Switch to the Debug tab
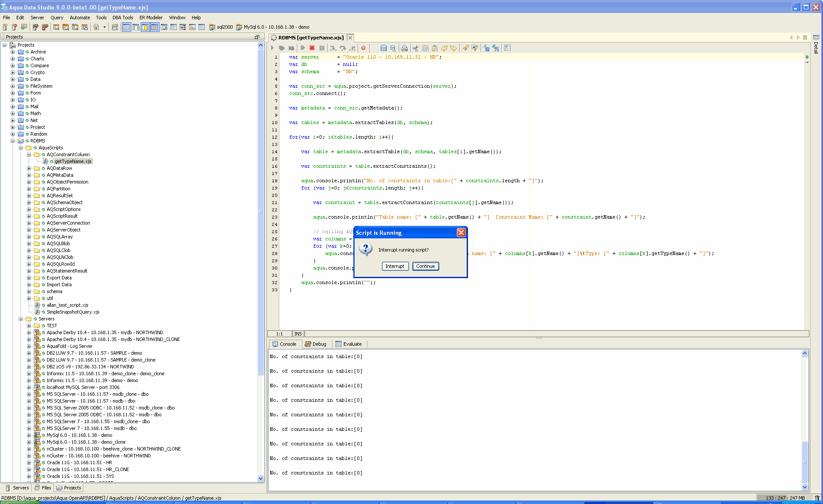This screenshot has height=504, width=823. pos(316,344)
